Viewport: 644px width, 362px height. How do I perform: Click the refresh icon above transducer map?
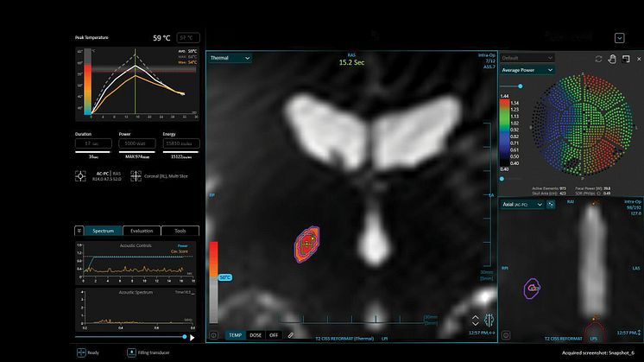click(x=598, y=59)
